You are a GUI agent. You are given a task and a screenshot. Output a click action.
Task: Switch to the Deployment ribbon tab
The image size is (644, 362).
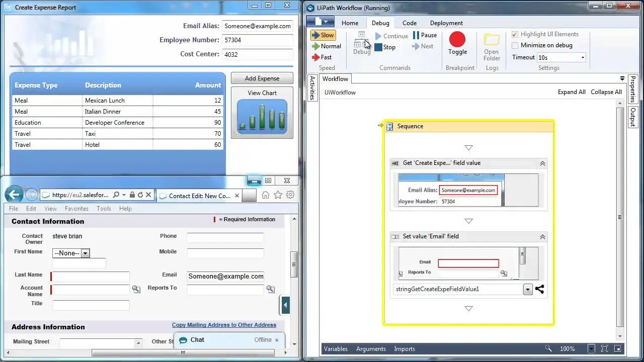446,23
